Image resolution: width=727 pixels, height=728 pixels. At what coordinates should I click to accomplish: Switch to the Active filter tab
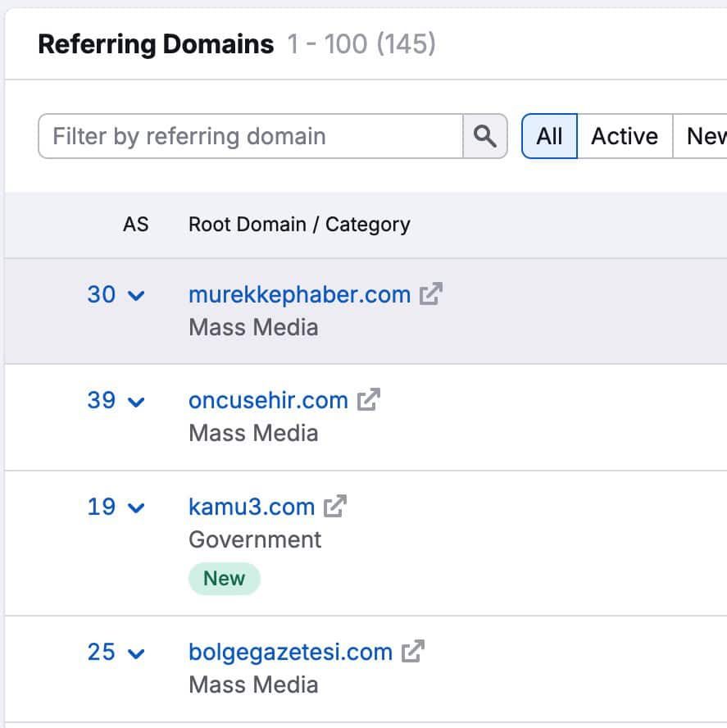(x=623, y=136)
